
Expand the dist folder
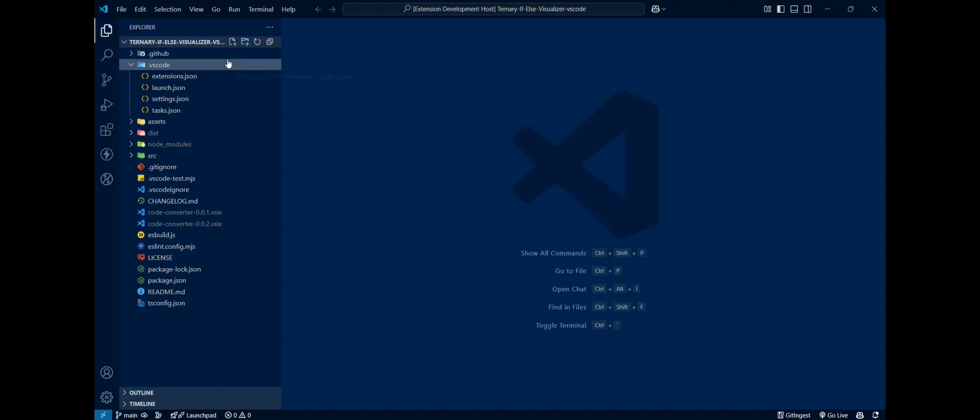(200, 133)
